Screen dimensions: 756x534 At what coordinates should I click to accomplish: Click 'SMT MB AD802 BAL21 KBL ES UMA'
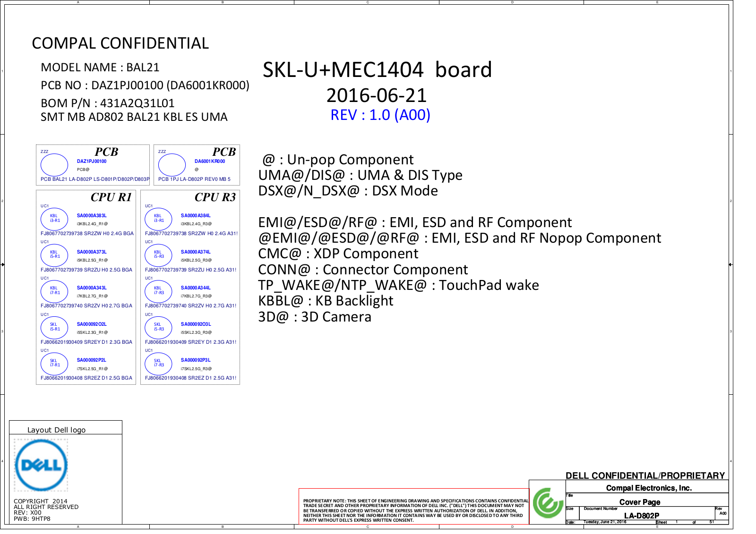click(x=134, y=117)
